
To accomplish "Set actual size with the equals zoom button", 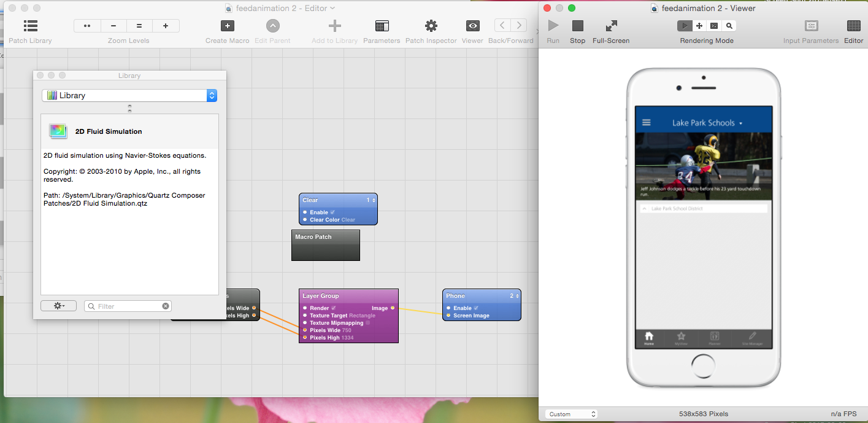I will (139, 26).
